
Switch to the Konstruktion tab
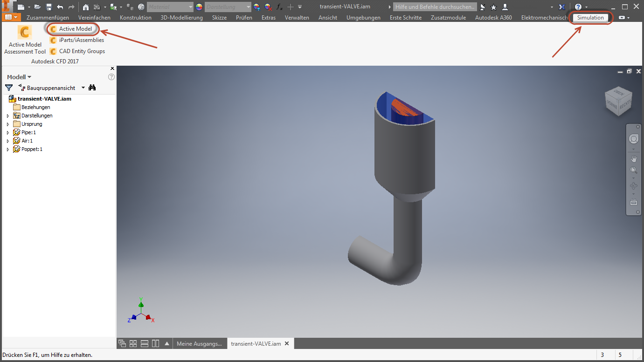pyautogui.click(x=136, y=18)
